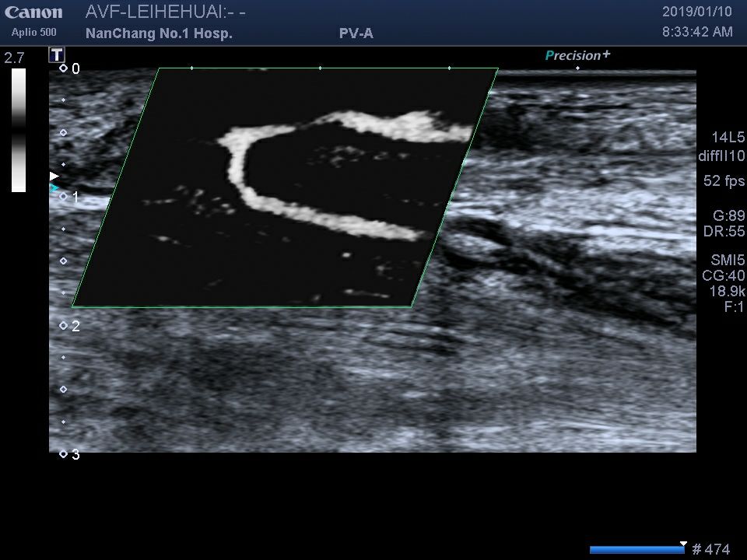The width and height of the screenshot is (747, 560).
Task: Click the T icon above the depth scale
Action: pos(56,54)
